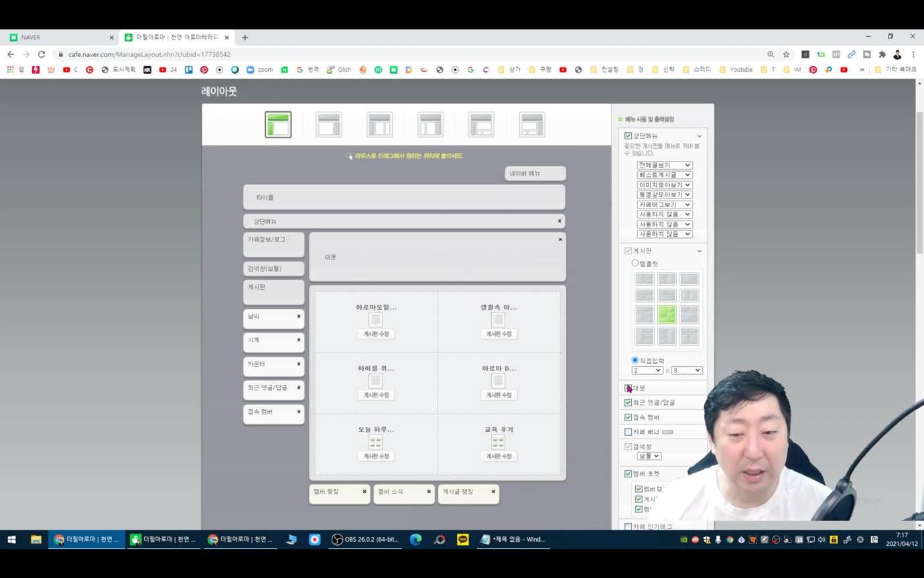Image resolution: width=924 pixels, height=578 pixels.
Task: Collapse the 게시판 section chevron
Action: coord(700,251)
